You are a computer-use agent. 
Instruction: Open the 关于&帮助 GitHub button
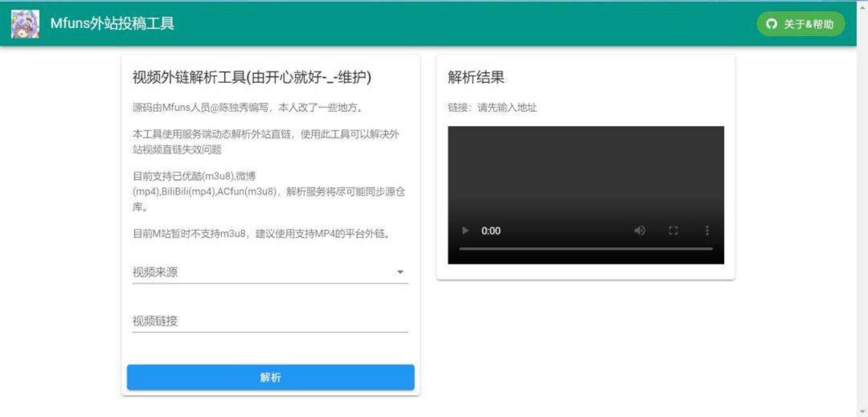pyautogui.click(x=800, y=24)
